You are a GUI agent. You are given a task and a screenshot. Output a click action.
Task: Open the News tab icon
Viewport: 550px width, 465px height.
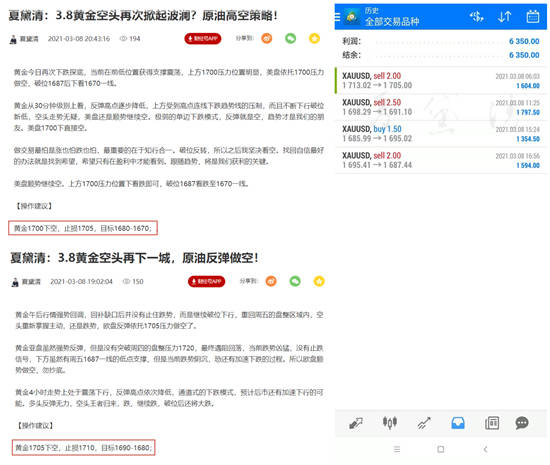coord(492,423)
